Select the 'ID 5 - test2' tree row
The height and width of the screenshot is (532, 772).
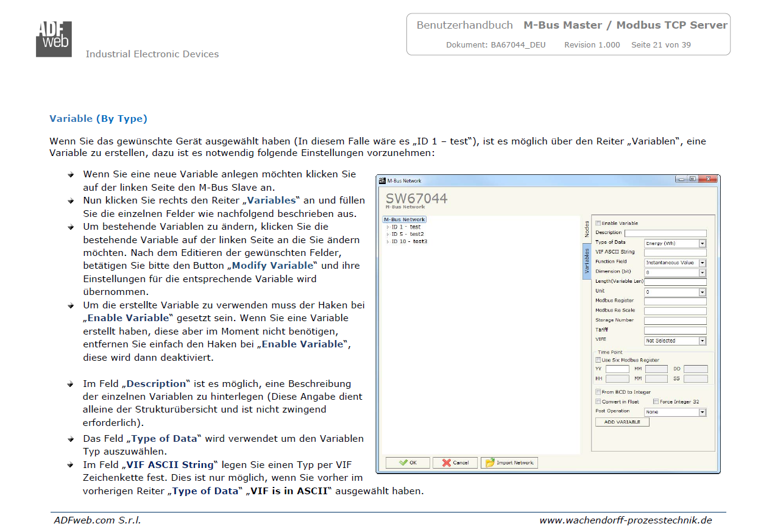coord(408,235)
